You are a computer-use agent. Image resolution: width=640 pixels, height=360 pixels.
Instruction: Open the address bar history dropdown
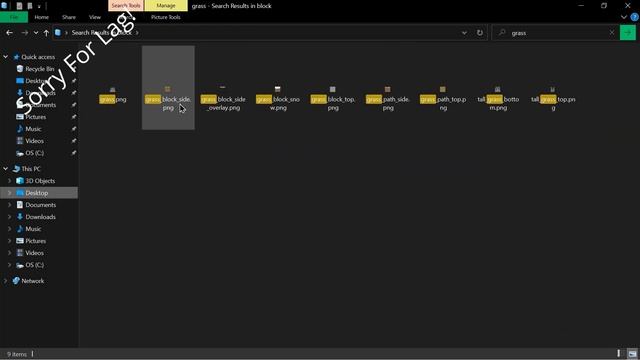464,33
